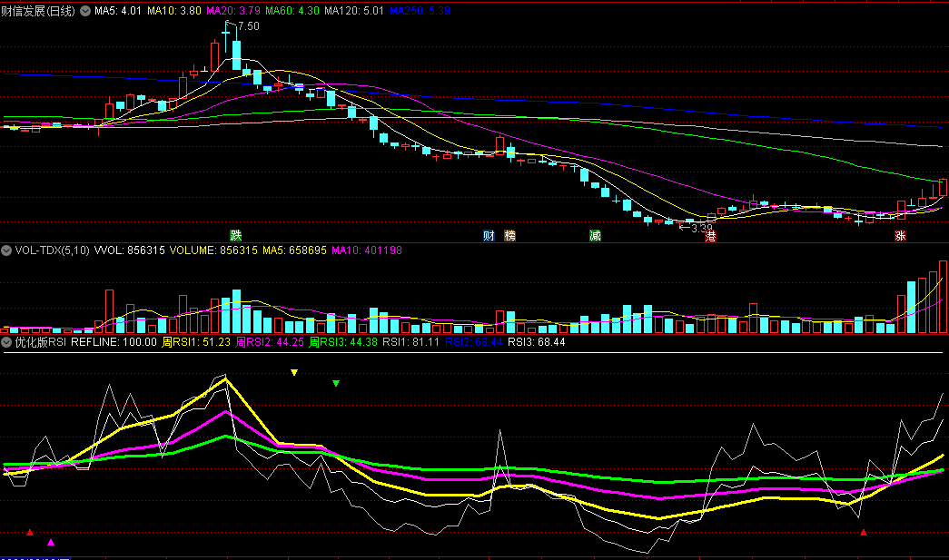Click the red 涨 event marker
949x560 pixels.
click(900, 236)
